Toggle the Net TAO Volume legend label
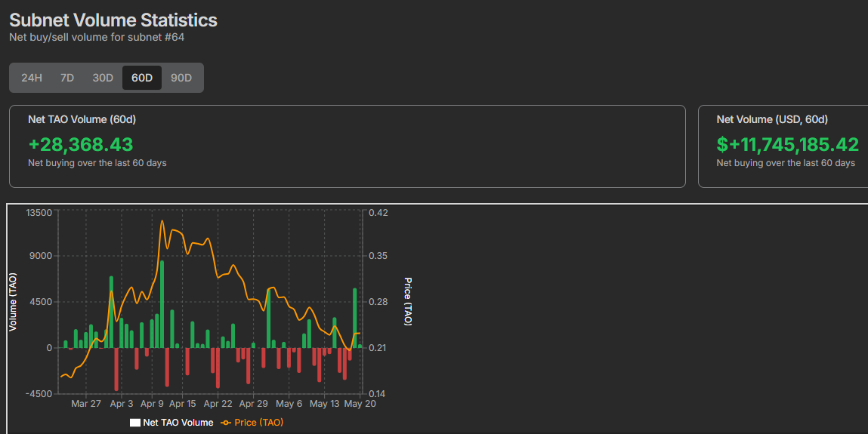The height and width of the screenshot is (434, 868). coord(178,423)
